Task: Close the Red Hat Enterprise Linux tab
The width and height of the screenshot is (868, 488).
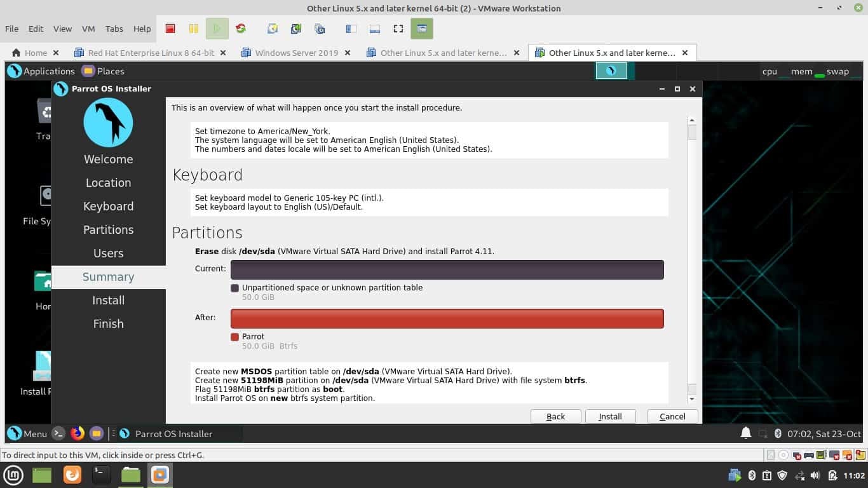Action: tap(223, 53)
